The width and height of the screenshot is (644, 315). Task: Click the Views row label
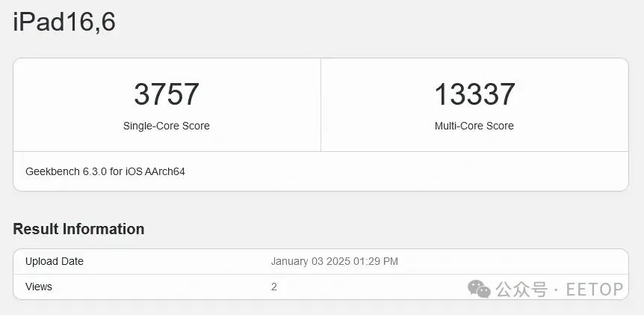[39, 287]
